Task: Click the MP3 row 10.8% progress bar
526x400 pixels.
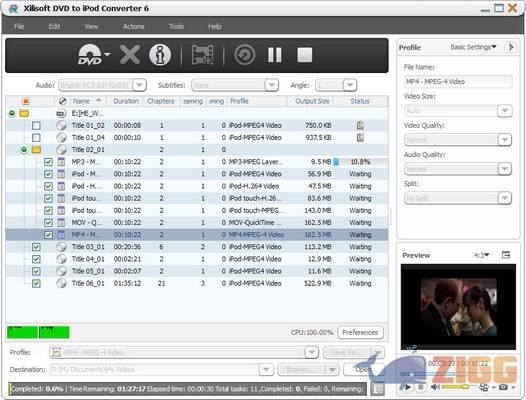Action: 361,162
